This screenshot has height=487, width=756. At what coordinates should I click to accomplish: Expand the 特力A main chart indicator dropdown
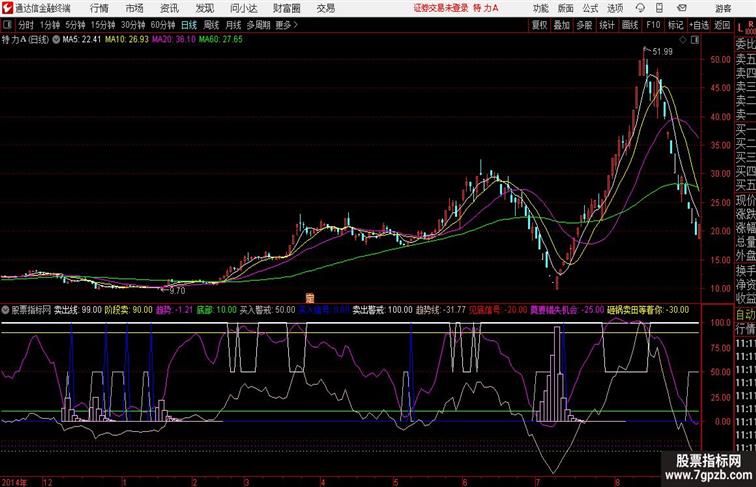coord(56,40)
